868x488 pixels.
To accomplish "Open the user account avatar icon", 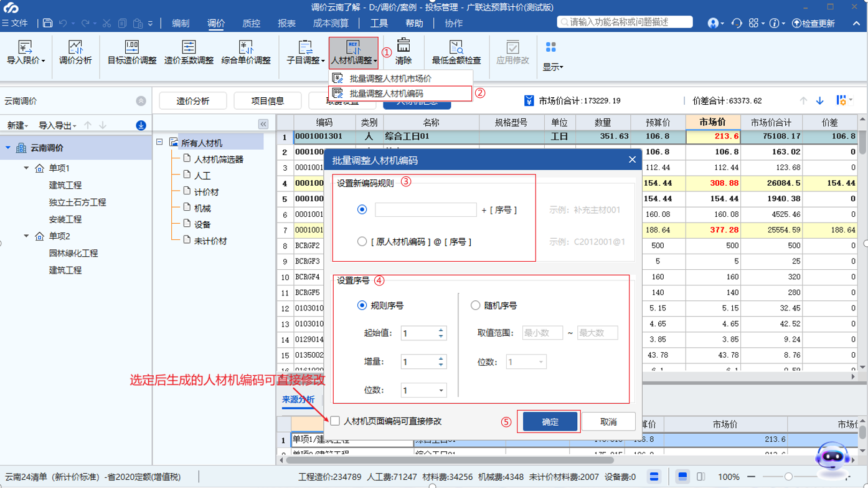I will (x=714, y=23).
